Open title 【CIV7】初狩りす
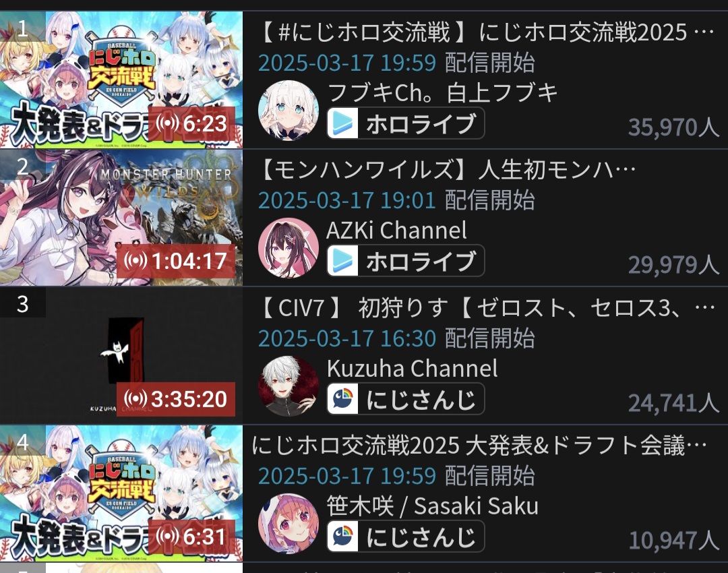Image resolution: width=728 pixels, height=573 pixels. [x=487, y=307]
